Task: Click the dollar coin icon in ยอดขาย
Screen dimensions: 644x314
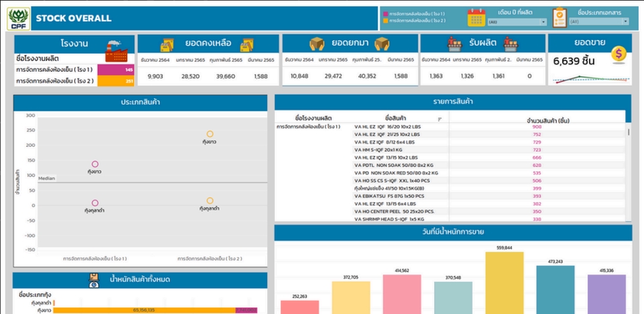Action: 619,54
